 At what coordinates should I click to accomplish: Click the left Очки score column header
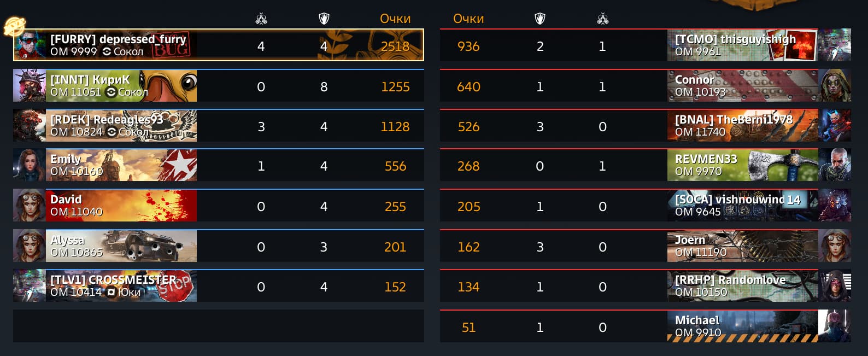[x=395, y=19]
